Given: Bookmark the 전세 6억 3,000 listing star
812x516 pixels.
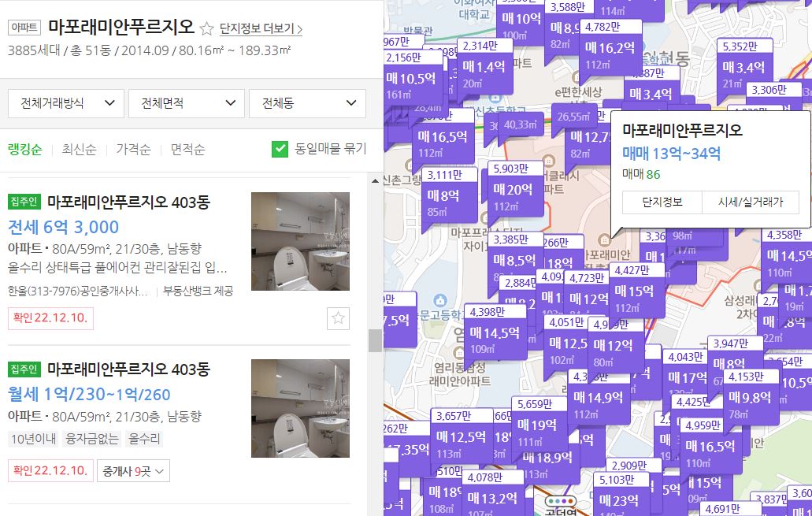Looking at the screenshot, I should [338, 318].
